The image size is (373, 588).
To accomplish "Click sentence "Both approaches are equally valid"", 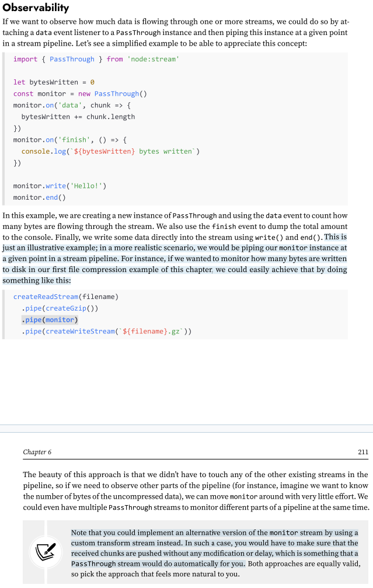I will (216, 569).
